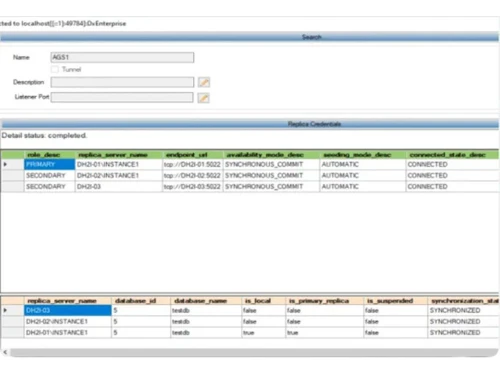Viewport: 500px width, 375px height.
Task: Click AUTOMATIC in the PRIMARY row
Action: [363, 164]
